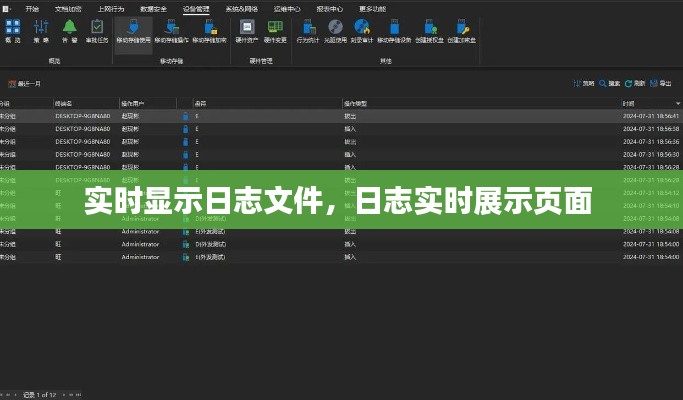Open the 最近一月 date range filter
Image resolution: width=683 pixels, height=400 pixels.
(x=26, y=84)
